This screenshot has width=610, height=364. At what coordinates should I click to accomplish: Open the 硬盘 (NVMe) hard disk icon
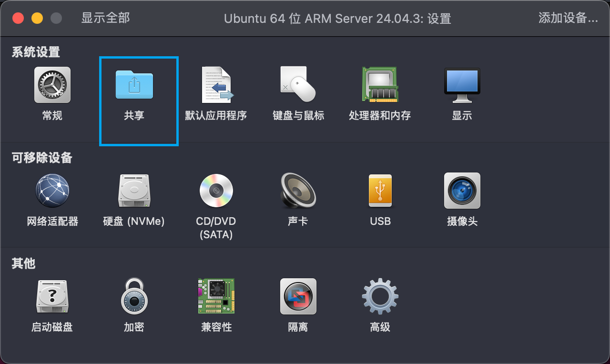(x=134, y=191)
